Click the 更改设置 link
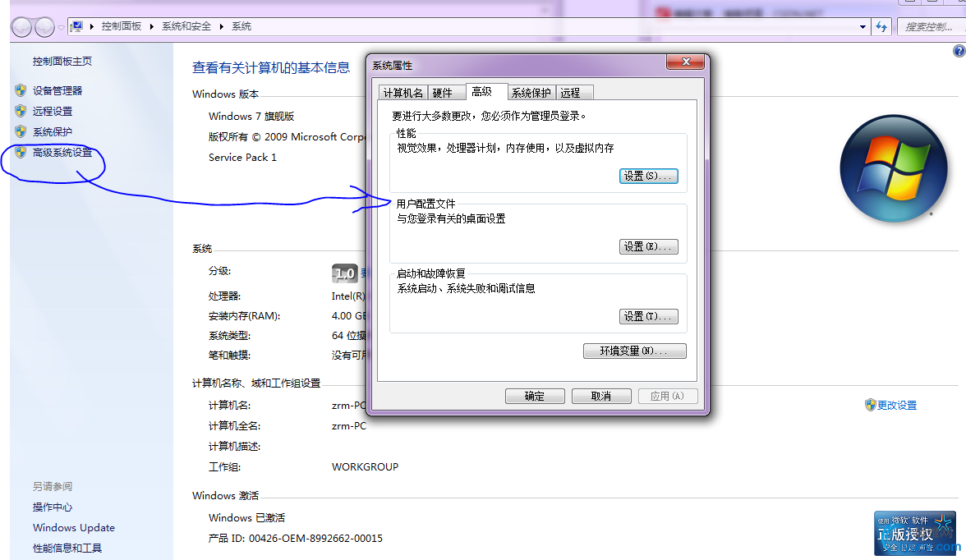966x560 pixels. [897, 405]
